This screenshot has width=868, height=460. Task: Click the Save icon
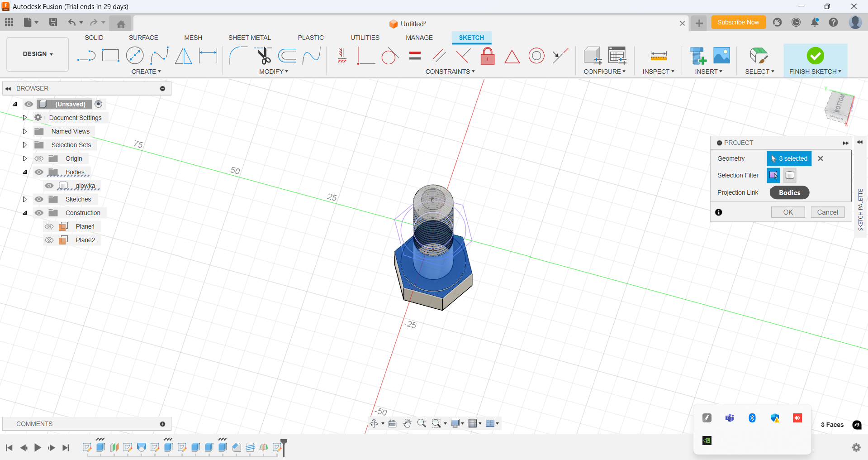click(53, 22)
